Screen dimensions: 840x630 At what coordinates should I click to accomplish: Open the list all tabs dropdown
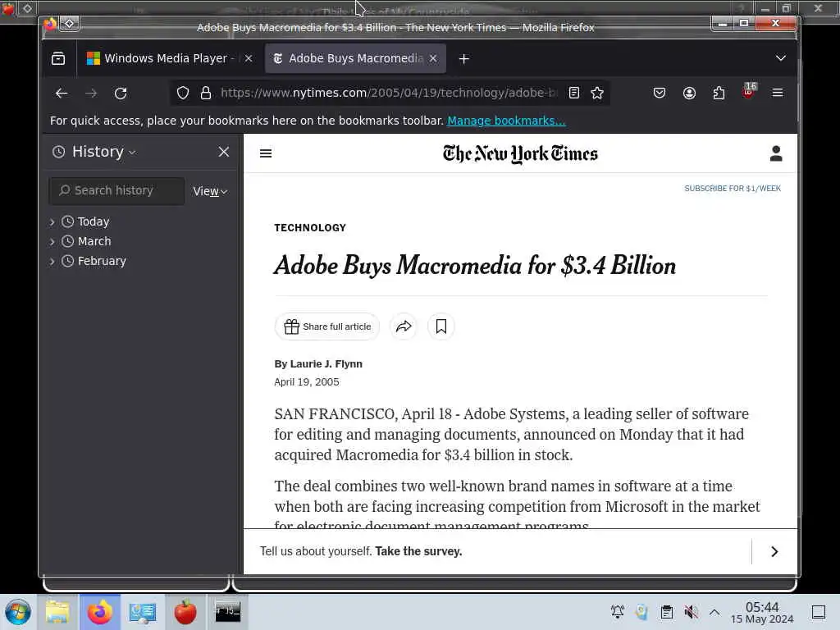coord(781,58)
